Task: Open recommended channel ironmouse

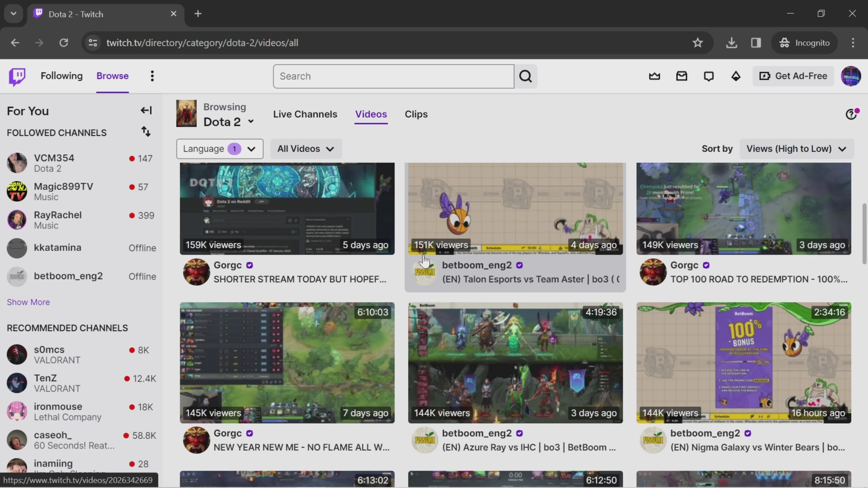Action: tap(81, 412)
